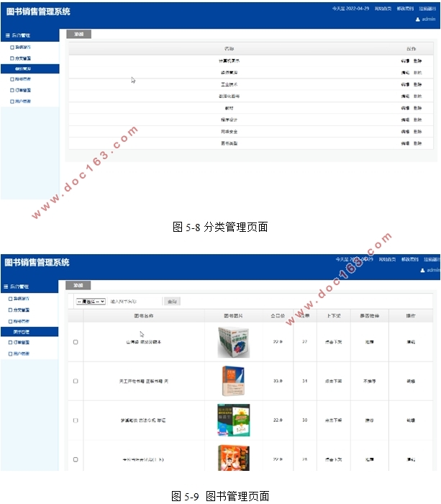Click the hamburger icon beside 后台管理 in Figure 5-9
Viewport: 441px width, 504px height.
tap(6, 287)
